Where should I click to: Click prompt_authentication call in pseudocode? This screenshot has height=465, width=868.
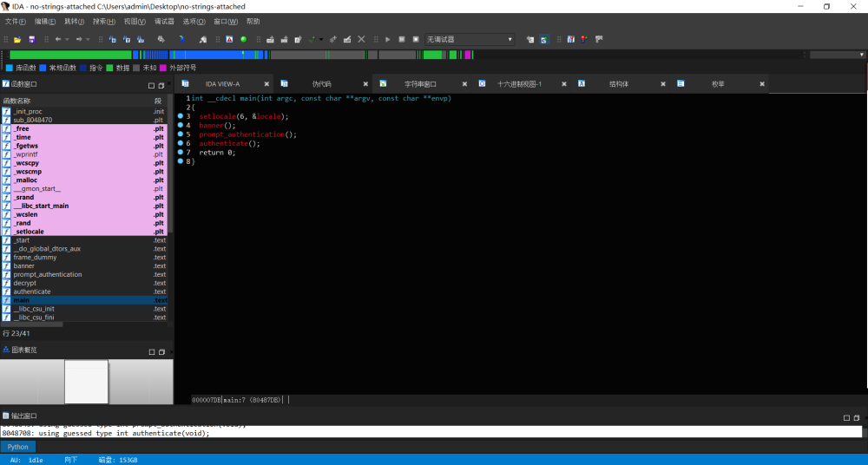[243, 134]
